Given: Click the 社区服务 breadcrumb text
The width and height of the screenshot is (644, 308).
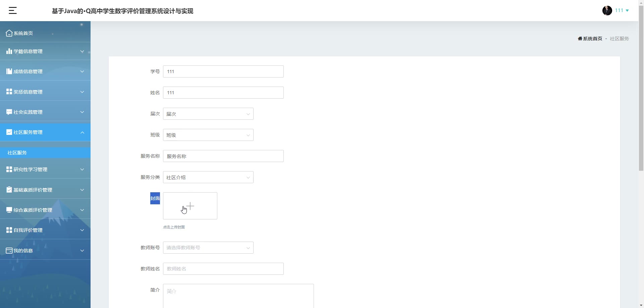Looking at the screenshot, I should coord(619,39).
